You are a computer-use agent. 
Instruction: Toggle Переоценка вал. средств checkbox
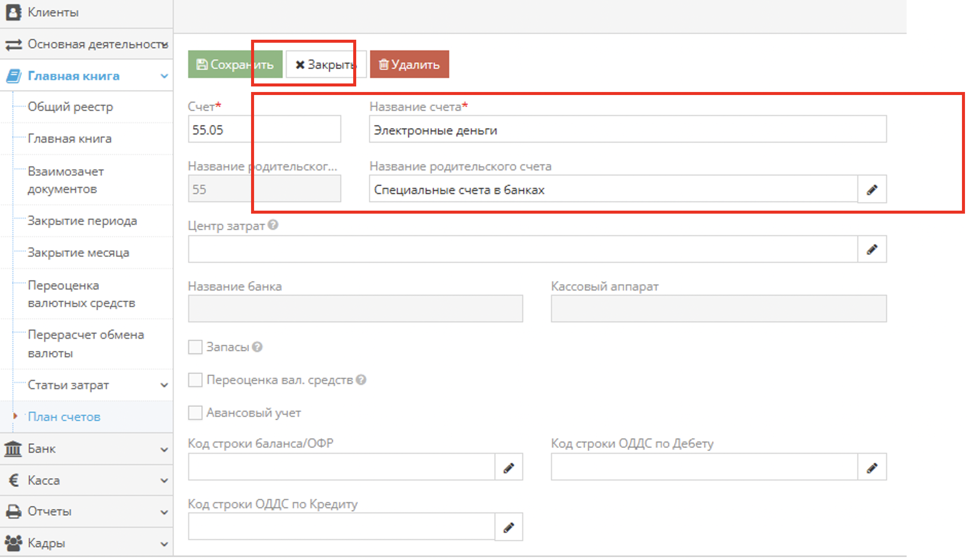coord(195,380)
